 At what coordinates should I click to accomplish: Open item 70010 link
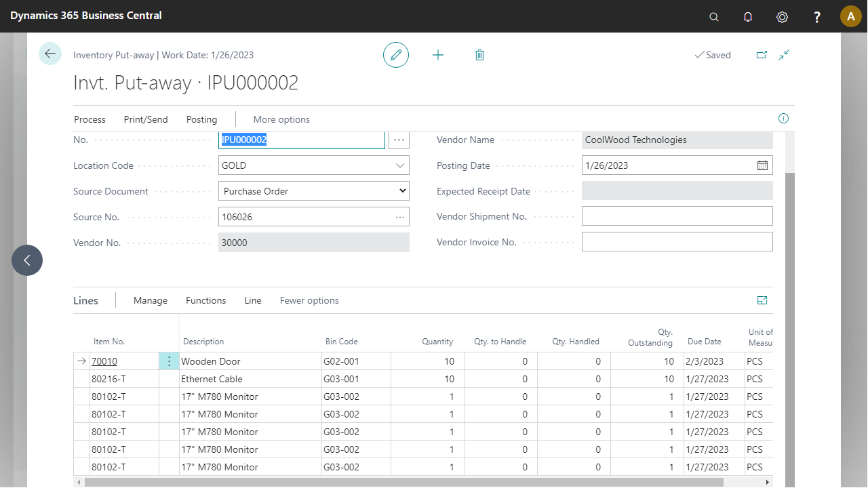tap(104, 361)
